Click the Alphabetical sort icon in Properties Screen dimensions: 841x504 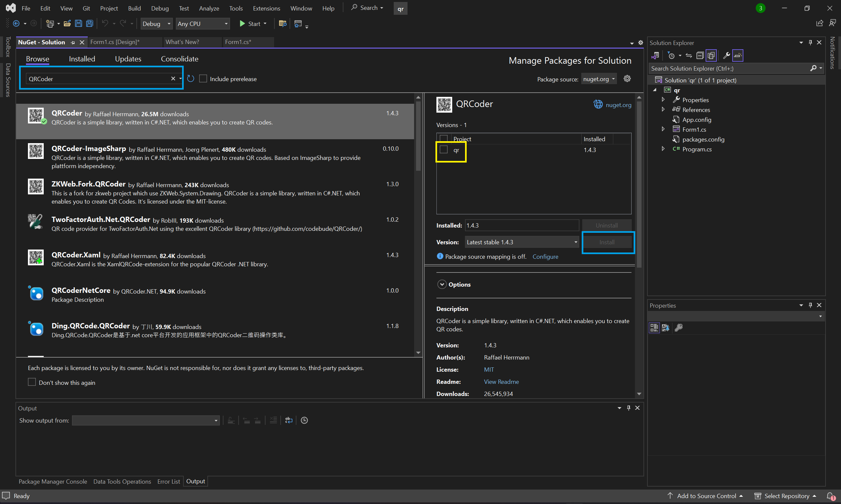666,327
